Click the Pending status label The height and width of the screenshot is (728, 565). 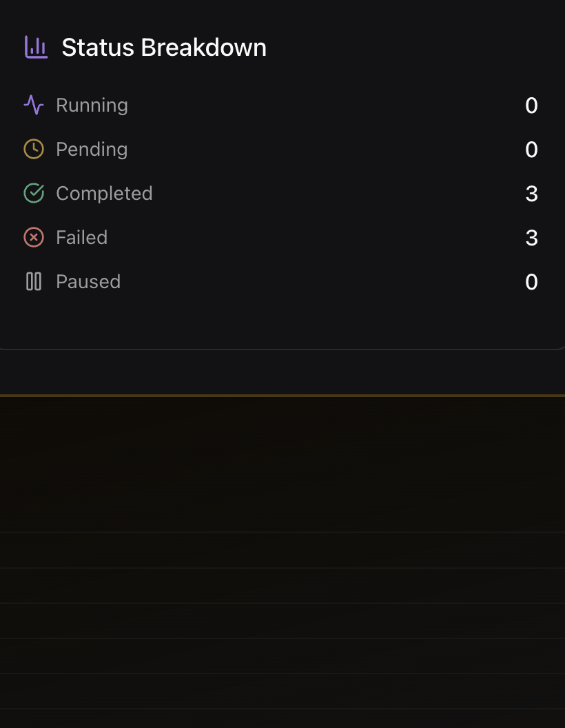click(x=92, y=149)
